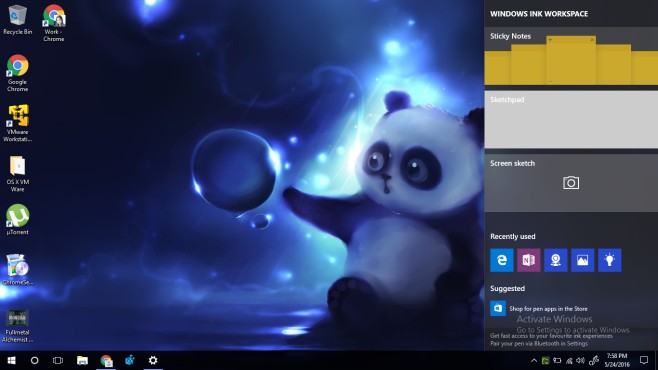Open the Action Center notifications icon
Screen dimensions: 658x370
tap(644, 360)
